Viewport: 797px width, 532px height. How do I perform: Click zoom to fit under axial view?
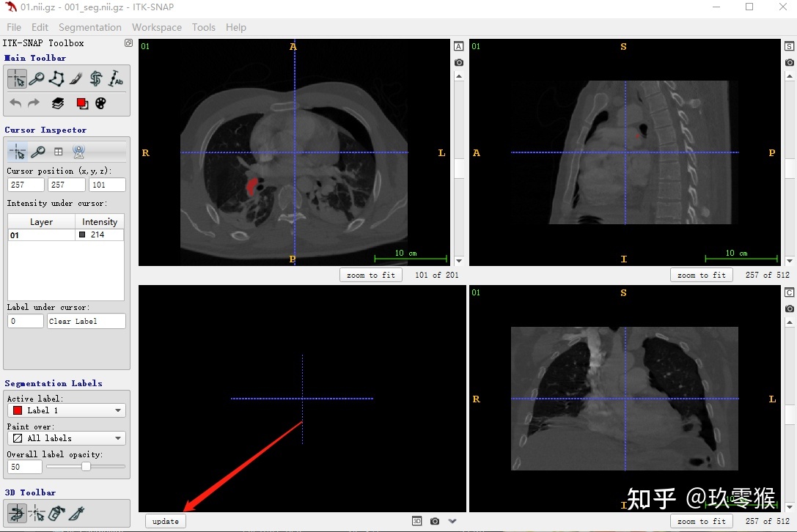point(371,275)
